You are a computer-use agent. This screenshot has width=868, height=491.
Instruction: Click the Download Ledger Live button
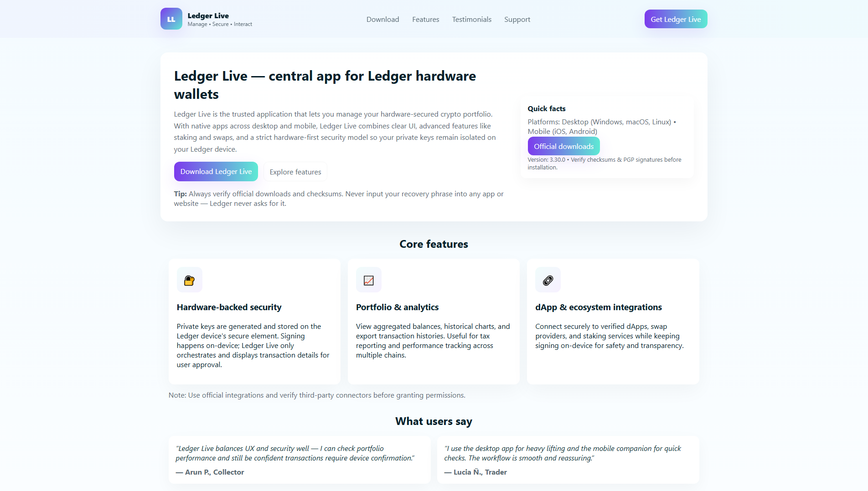216,172
